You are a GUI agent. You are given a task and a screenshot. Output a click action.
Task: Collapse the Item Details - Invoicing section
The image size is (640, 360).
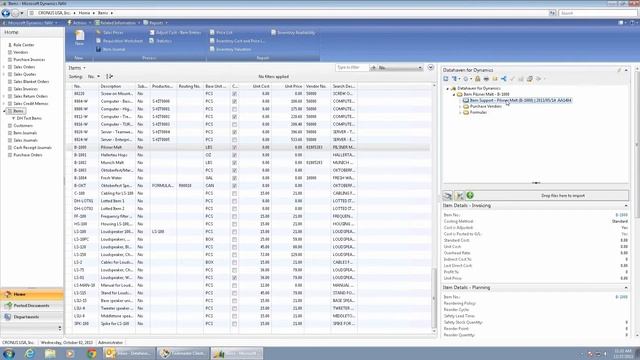(x=626, y=206)
